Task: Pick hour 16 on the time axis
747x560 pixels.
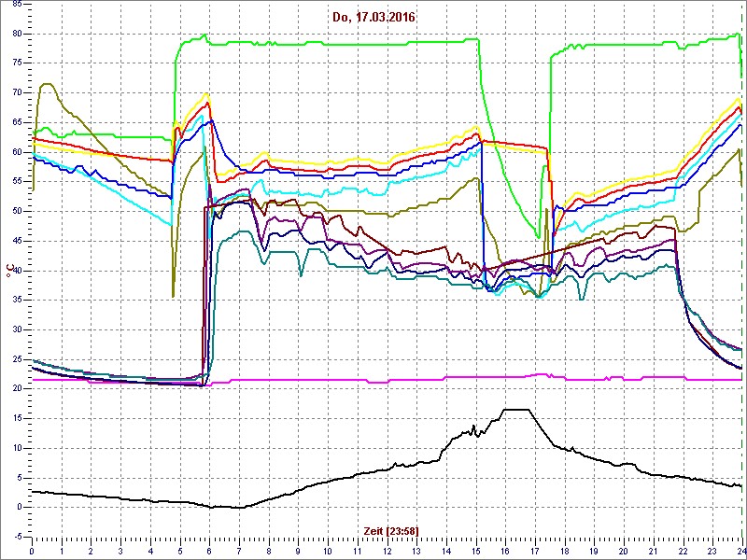Action: (x=504, y=551)
